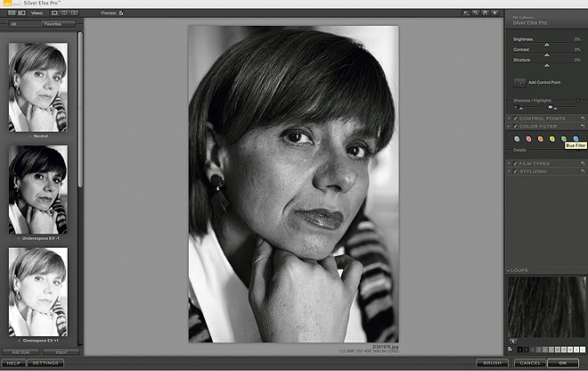Adjust the Shadows slider handle
The image size is (588, 371).
point(521,108)
